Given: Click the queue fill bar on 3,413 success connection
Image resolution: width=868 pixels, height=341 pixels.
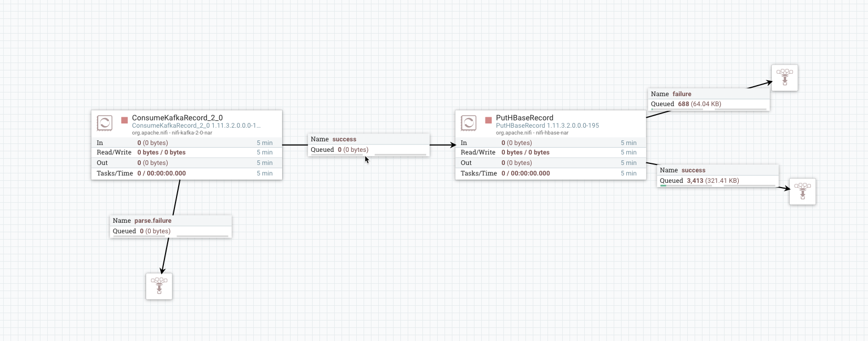Looking at the screenshot, I should pos(686,185).
